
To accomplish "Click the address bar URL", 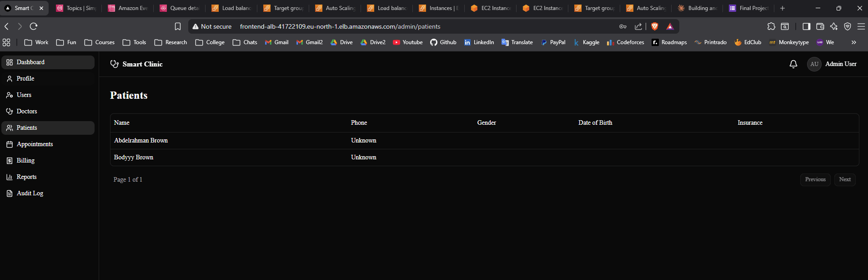I will pyautogui.click(x=340, y=27).
